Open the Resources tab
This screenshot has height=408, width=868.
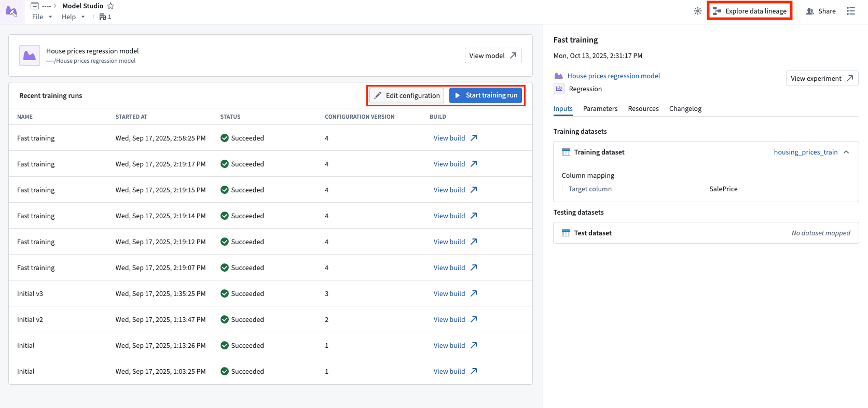(x=643, y=108)
